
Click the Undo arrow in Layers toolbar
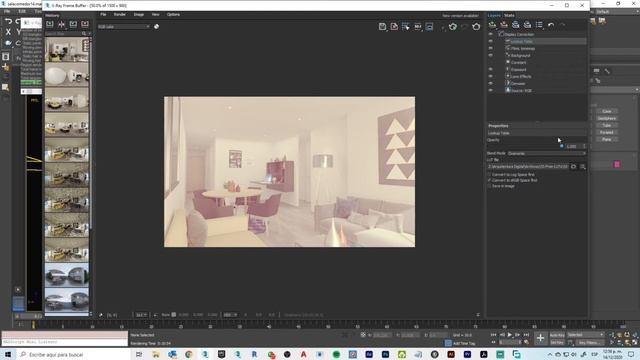[x=551, y=25]
